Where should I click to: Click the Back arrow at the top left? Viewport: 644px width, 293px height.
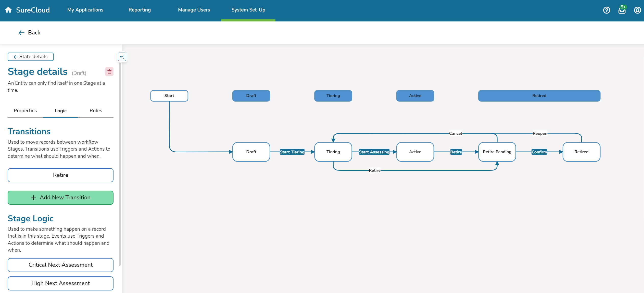click(x=22, y=33)
